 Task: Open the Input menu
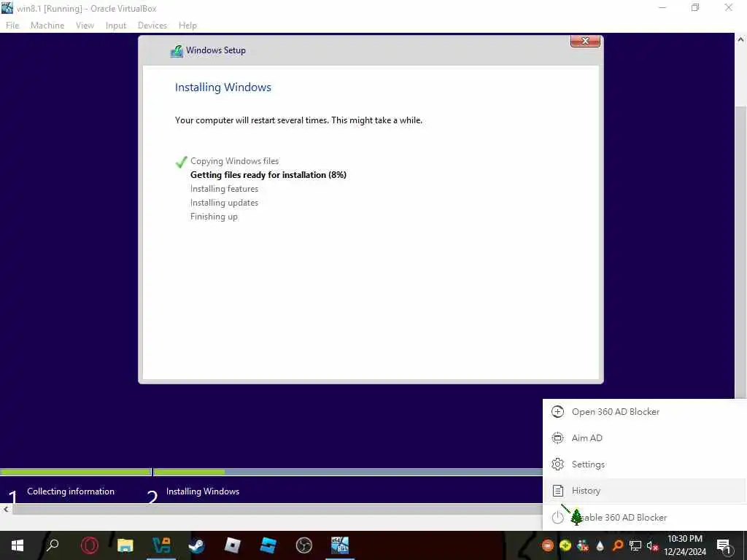[116, 26]
